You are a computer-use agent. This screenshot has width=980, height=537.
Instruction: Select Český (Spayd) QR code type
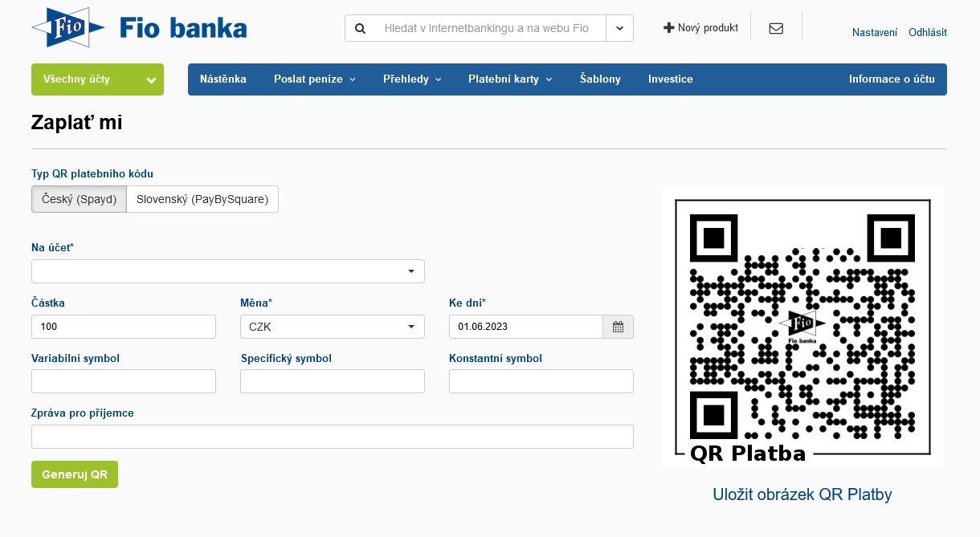(79, 199)
